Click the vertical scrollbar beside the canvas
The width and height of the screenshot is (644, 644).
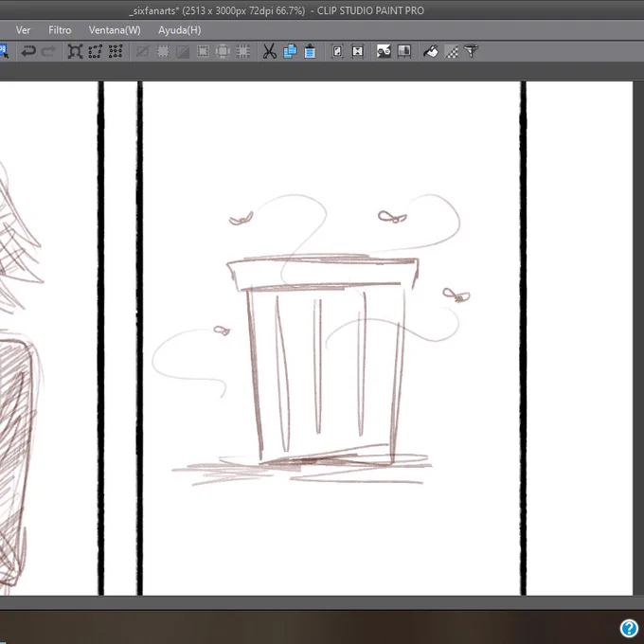pos(638,337)
